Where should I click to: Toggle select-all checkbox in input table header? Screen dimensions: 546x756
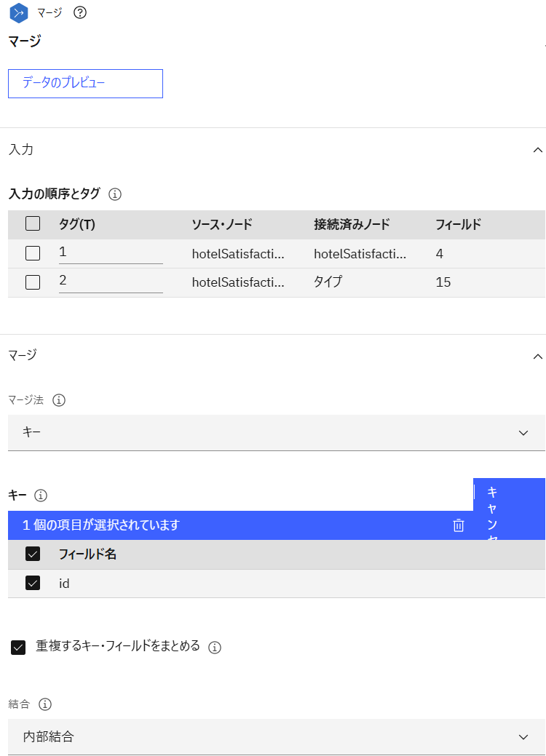tap(33, 223)
